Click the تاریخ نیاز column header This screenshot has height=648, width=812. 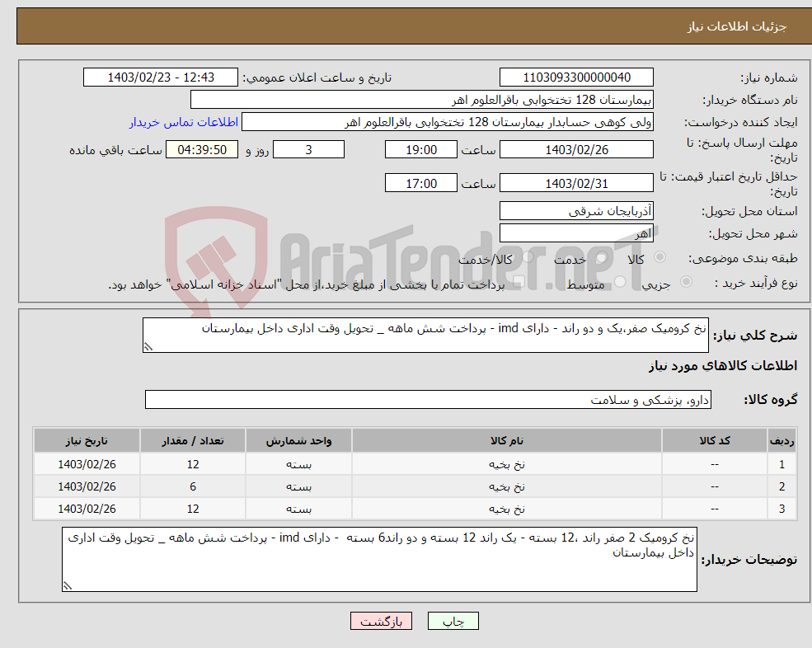(x=87, y=441)
